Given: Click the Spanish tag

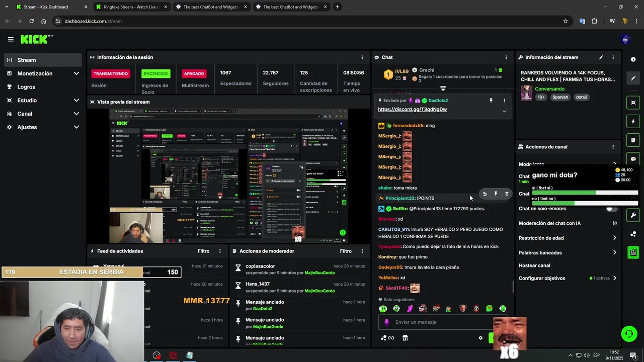Looking at the screenshot, I should coord(560,97).
